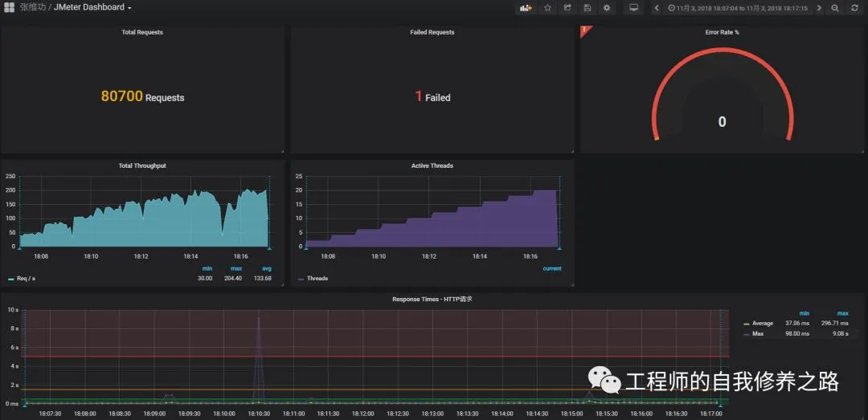Open the Add panel chart icon
This screenshot has height=420, width=868.
click(526, 8)
